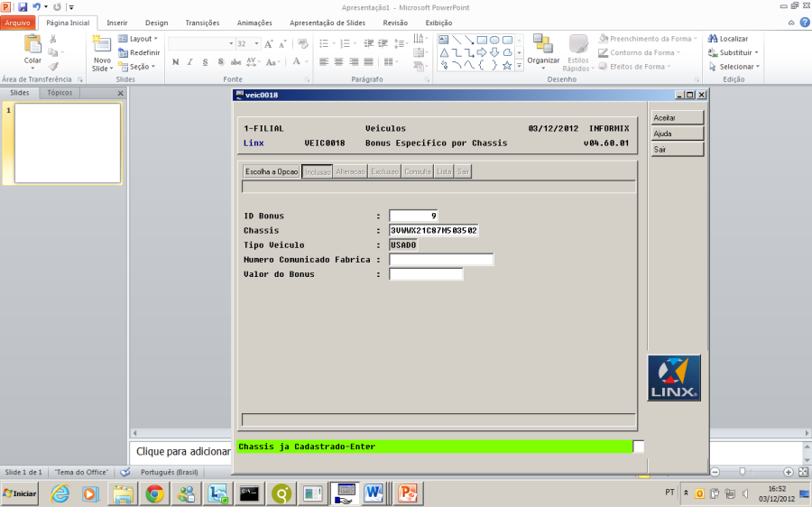Screen dimensions: 812x507
Task: Apply bullet list formatting
Action: (324, 43)
